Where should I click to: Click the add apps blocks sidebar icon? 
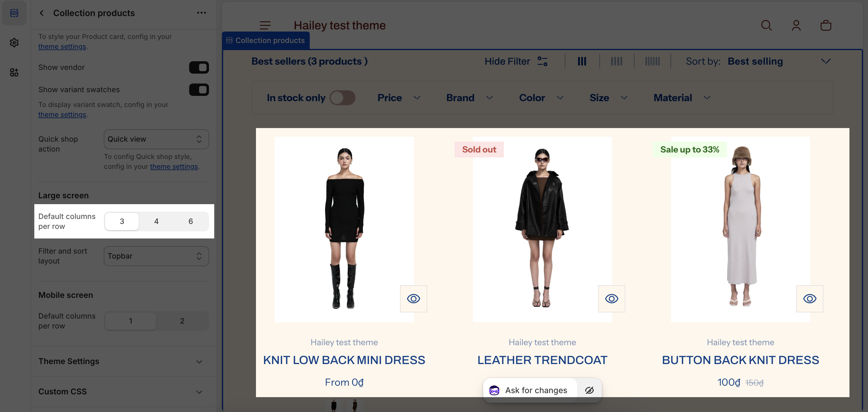pyautogui.click(x=14, y=72)
